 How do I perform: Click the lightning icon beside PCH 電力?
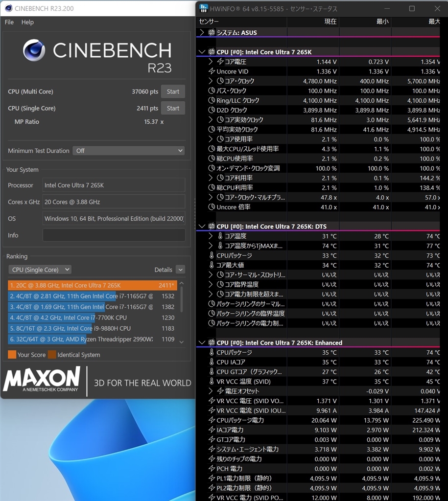pos(212,468)
